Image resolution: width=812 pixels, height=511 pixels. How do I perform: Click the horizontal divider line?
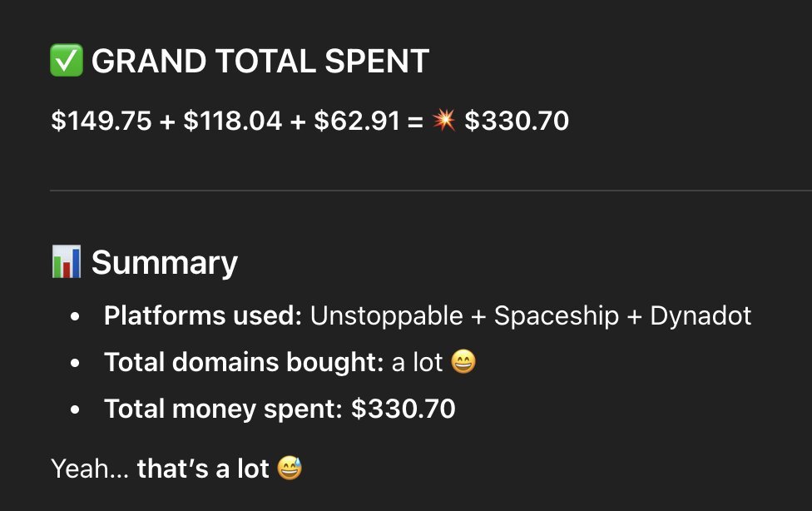[431, 191]
